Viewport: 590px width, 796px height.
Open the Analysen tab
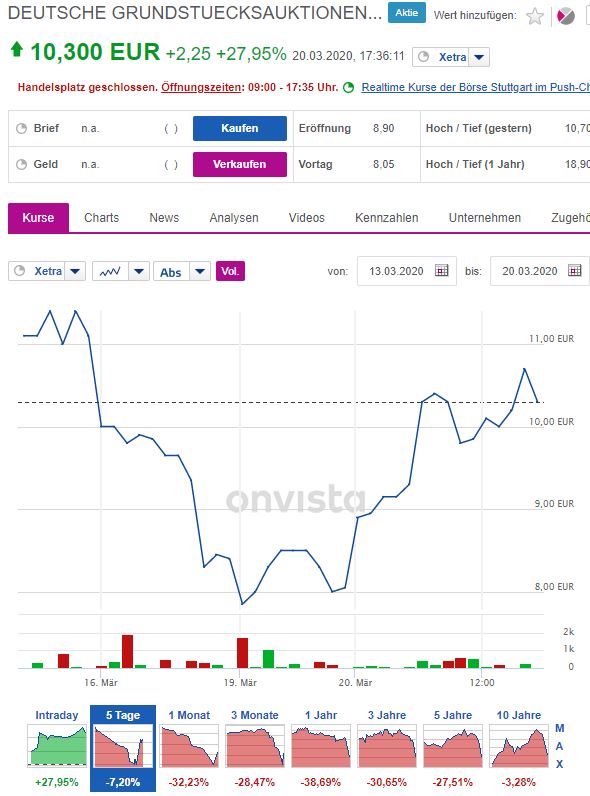[234, 218]
